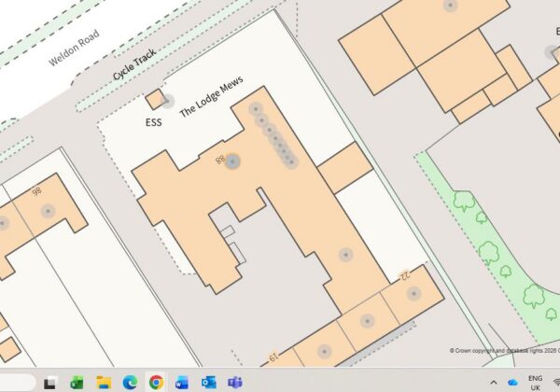Click the taskbar search box
This screenshot has height=392, width=560.
[x=17, y=383]
